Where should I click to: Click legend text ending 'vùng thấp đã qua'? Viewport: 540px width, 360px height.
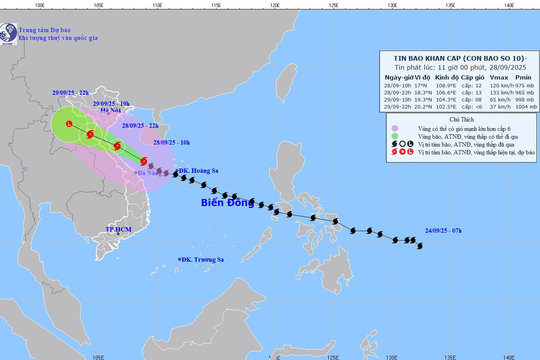pos(467,144)
